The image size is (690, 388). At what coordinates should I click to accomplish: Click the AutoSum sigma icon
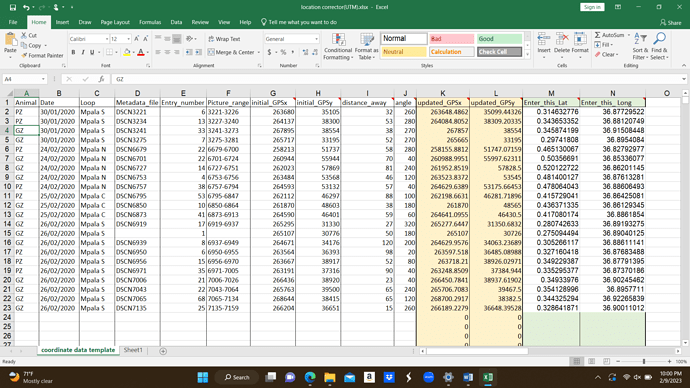click(x=598, y=35)
